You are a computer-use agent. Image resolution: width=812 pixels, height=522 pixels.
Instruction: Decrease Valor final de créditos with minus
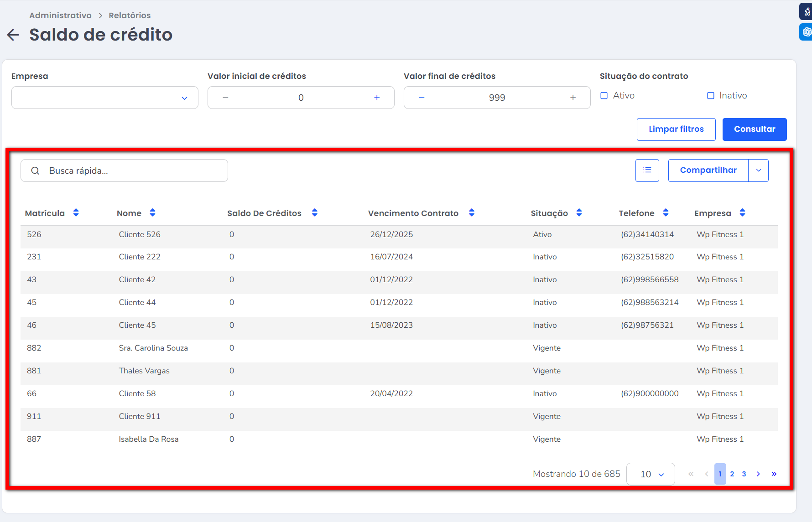pos(422,98)
